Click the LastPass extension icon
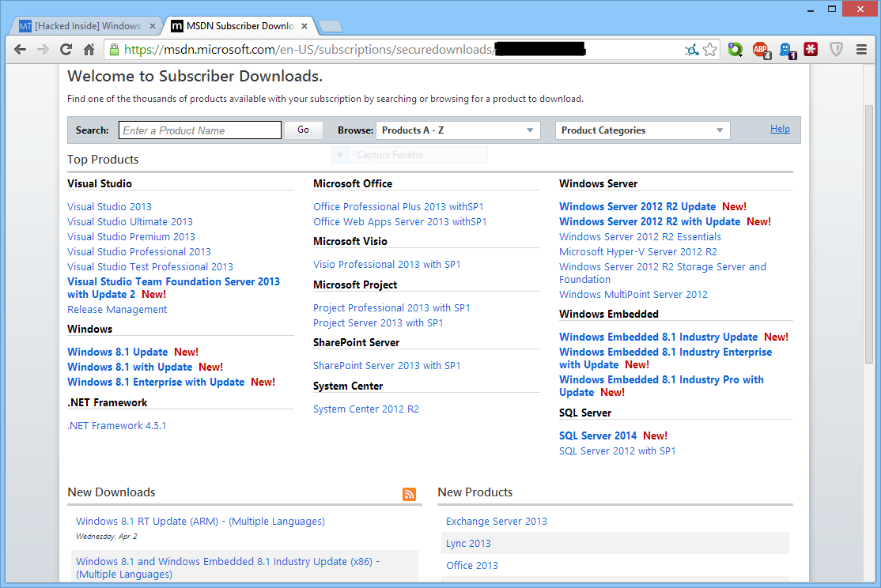Screen dimensions: 881x588 pyautogui.click(x=811, y=50)
